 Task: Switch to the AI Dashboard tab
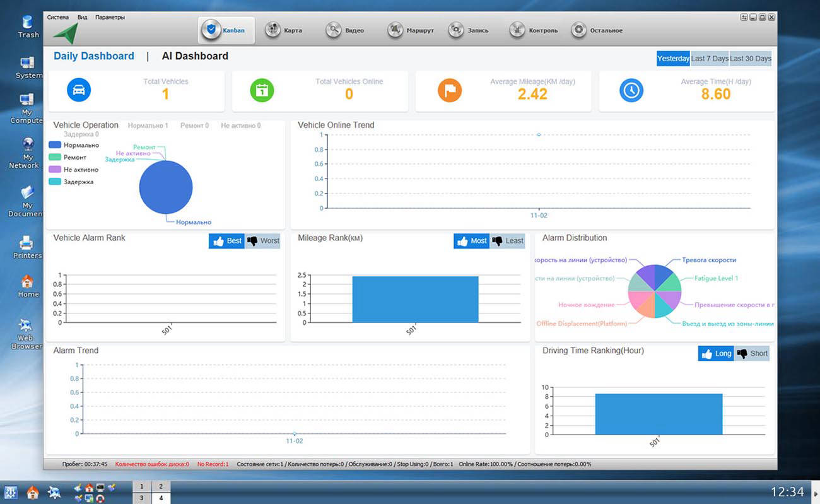click(x=195, y=56)
